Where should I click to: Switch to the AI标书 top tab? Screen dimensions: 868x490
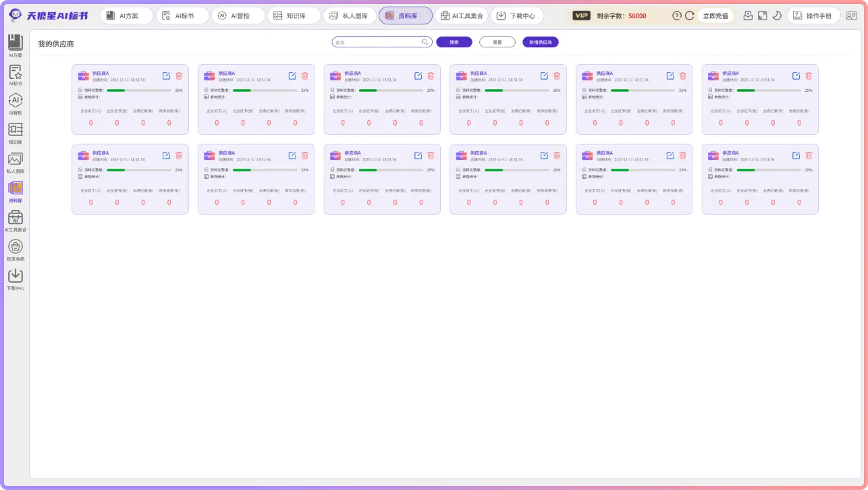pyautogui.click(x=181, y=16)
